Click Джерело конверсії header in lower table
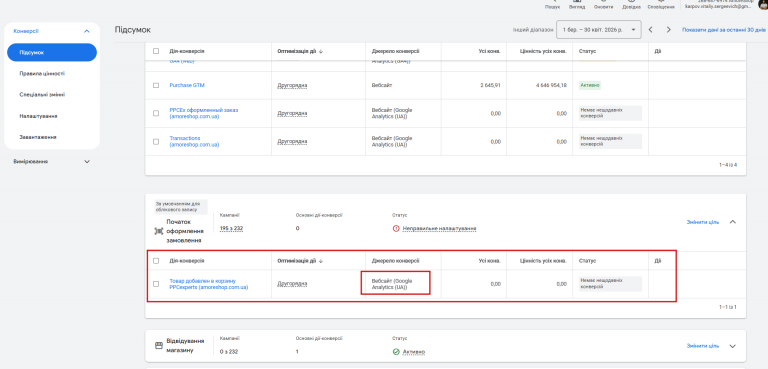Screen dimensions: 768x369 (395, 261)
